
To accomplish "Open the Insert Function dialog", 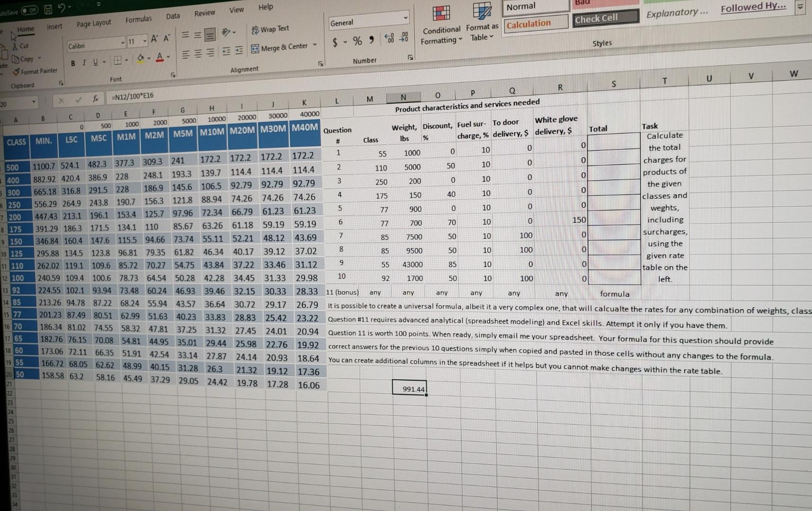I will point(96,98).
